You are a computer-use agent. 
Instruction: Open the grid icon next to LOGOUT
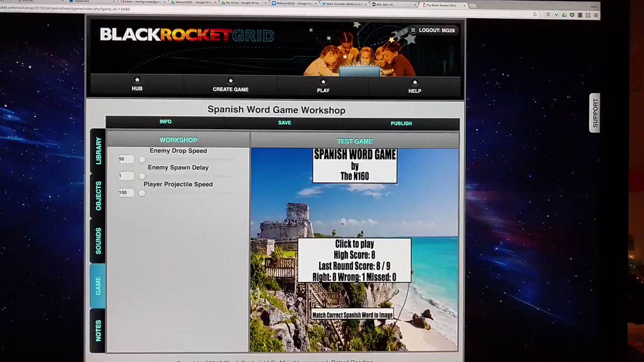tap(413, 30)
